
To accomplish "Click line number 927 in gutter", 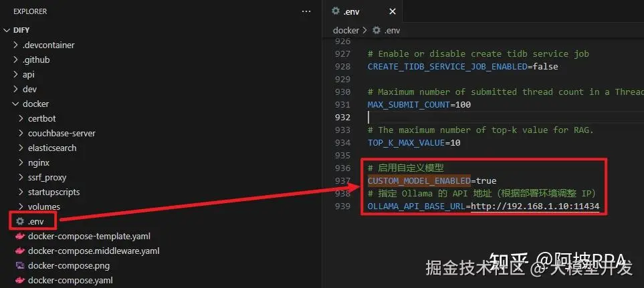I will (x=342, y=53).
